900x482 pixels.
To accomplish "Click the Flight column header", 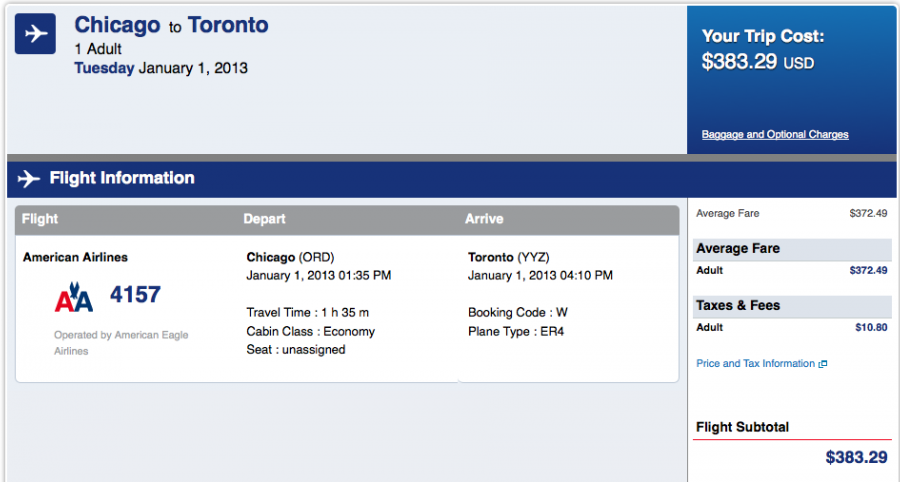I will pyautogui.click(x=40, y=219).
